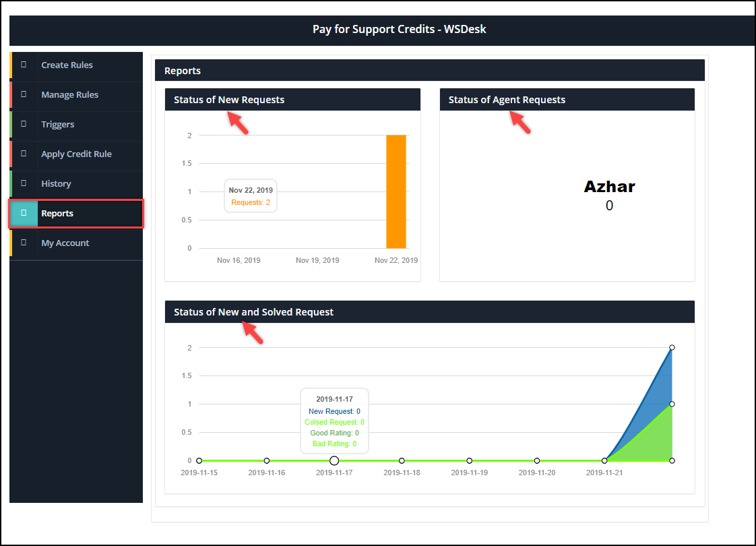Click the Pay for Support Credits - WSDesk title

coord(399,30)
